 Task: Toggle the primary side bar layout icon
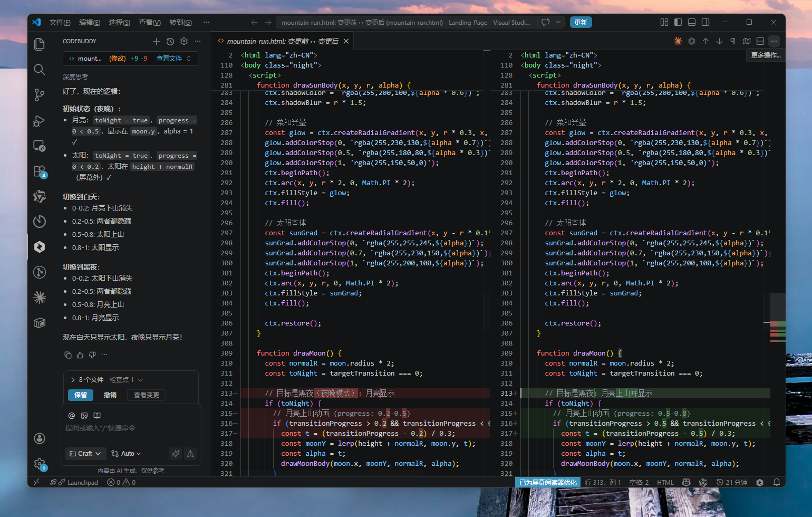tap(678, 22)
